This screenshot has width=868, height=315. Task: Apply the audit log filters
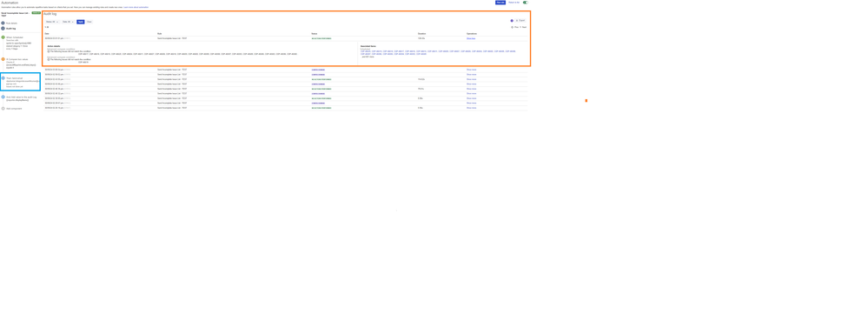click(80, 22)
